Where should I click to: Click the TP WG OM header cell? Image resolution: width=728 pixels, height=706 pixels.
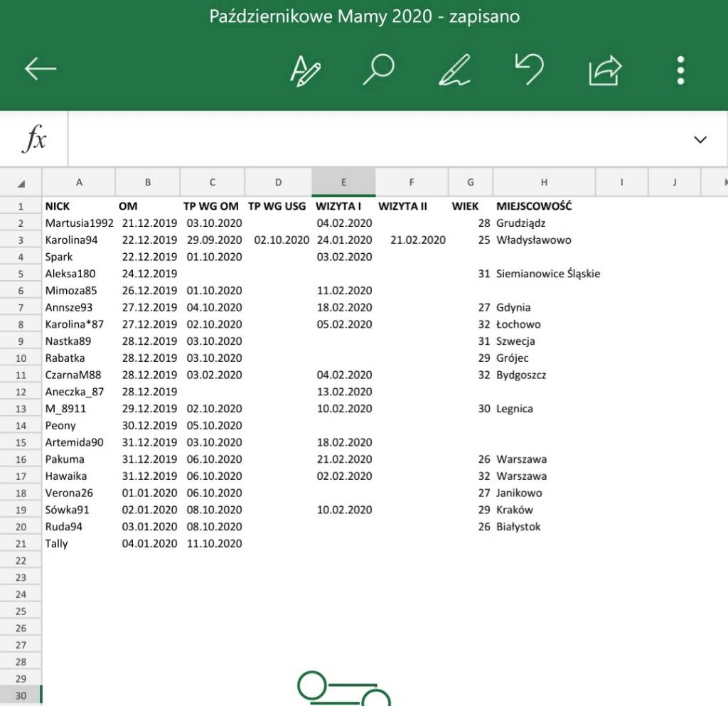pyautogui.click(x=212, y=206)
